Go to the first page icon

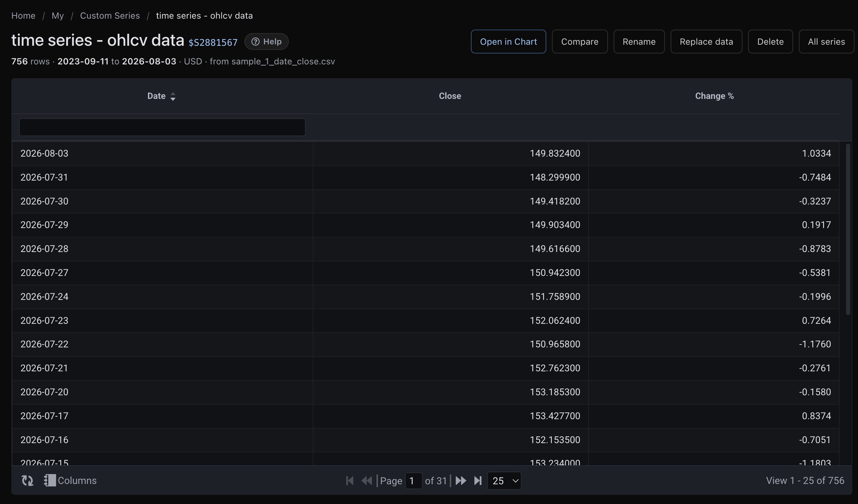(x=350, y=480)
